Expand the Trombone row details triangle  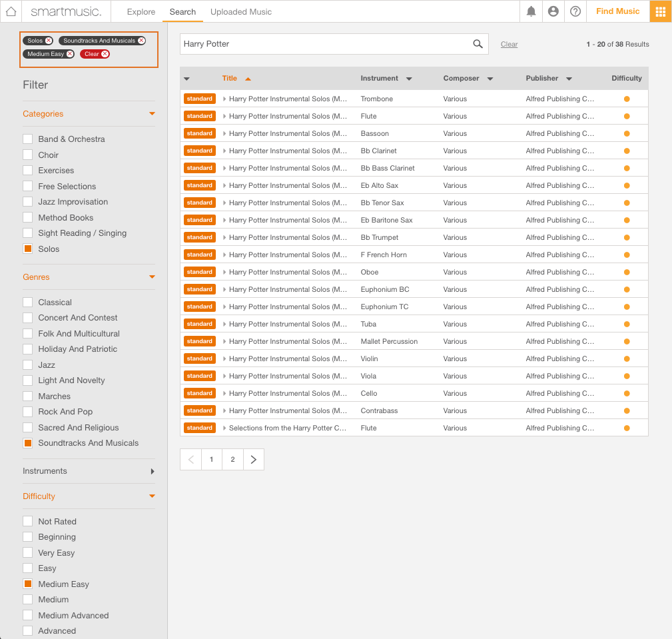click(x=224, y=99)
